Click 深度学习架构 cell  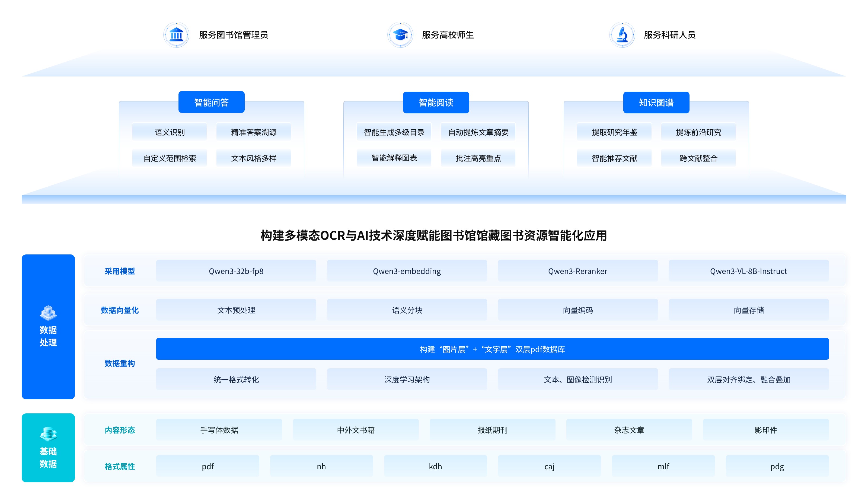coord(407,379)
